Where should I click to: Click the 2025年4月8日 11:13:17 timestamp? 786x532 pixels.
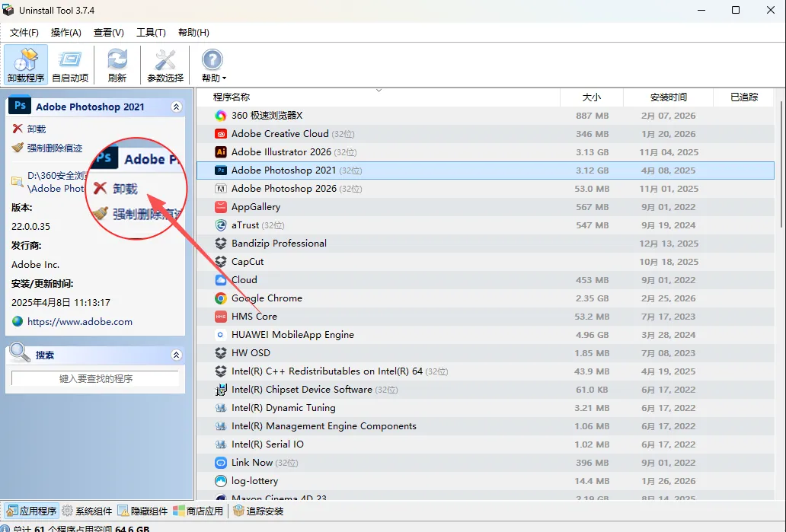(61, 303)
